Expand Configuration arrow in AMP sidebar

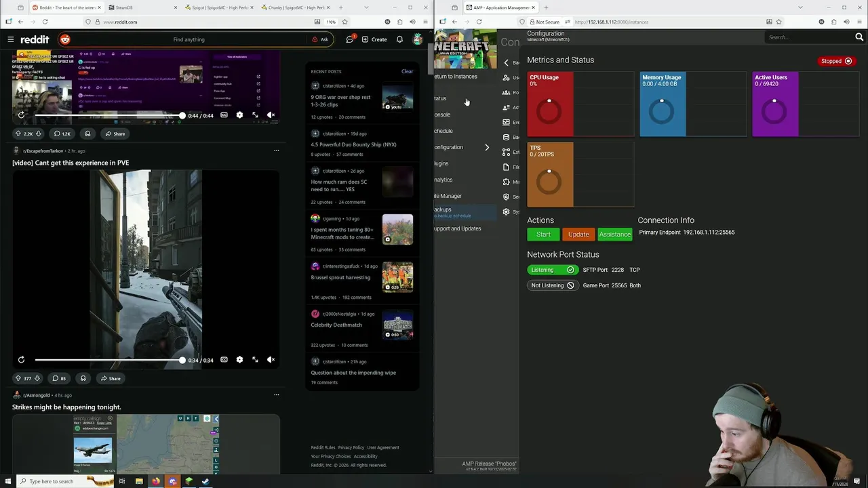click(486, 147)
